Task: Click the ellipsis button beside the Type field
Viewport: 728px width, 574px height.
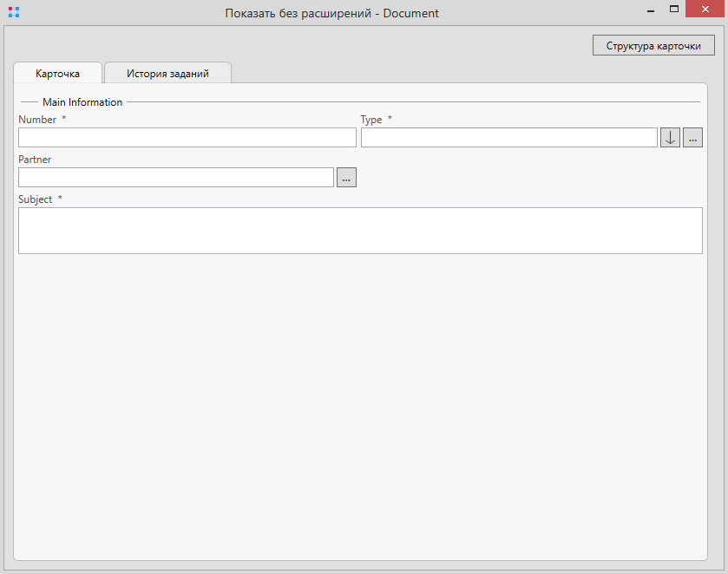Action: point(692,138)
